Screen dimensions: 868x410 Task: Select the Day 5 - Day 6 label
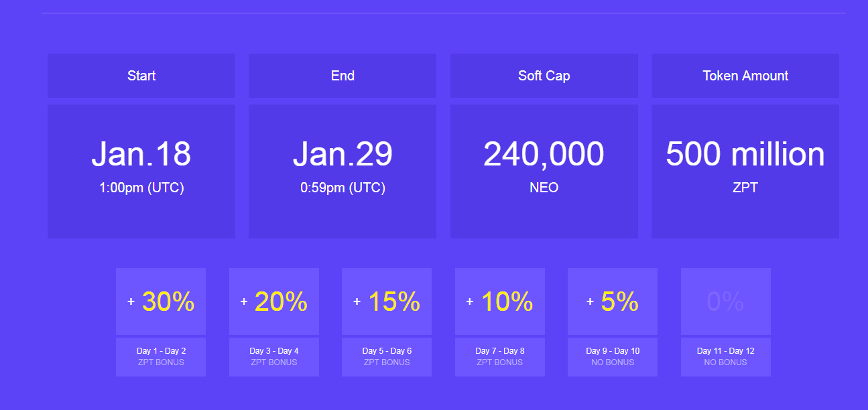387,351
